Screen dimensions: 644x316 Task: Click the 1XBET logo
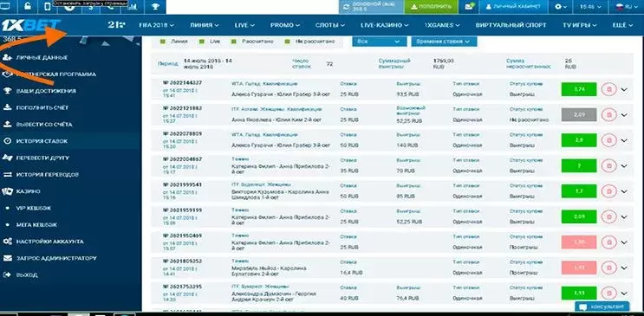click(x=30, y=25)
